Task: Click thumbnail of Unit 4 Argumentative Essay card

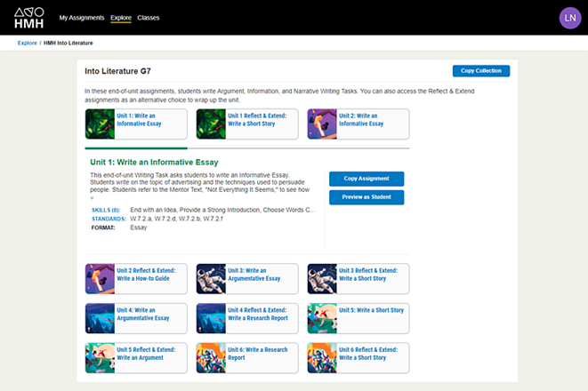Action: 100,318
